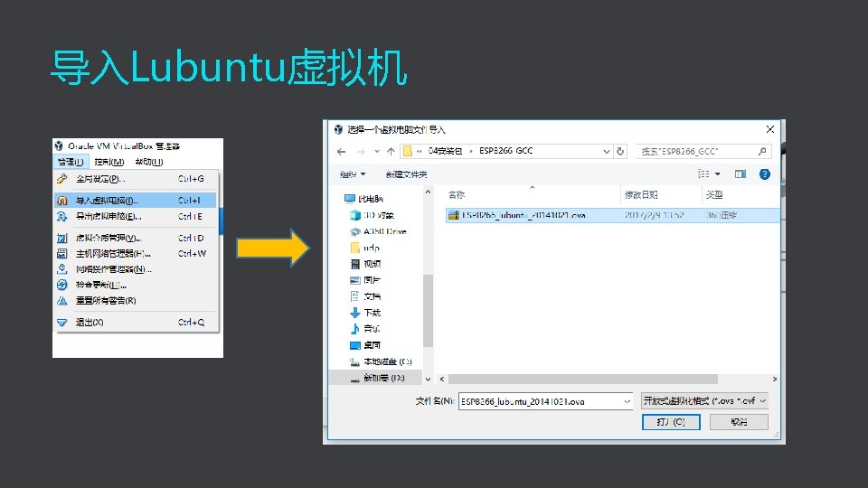Click the import appliance horseshoe icon

point(62,201)
